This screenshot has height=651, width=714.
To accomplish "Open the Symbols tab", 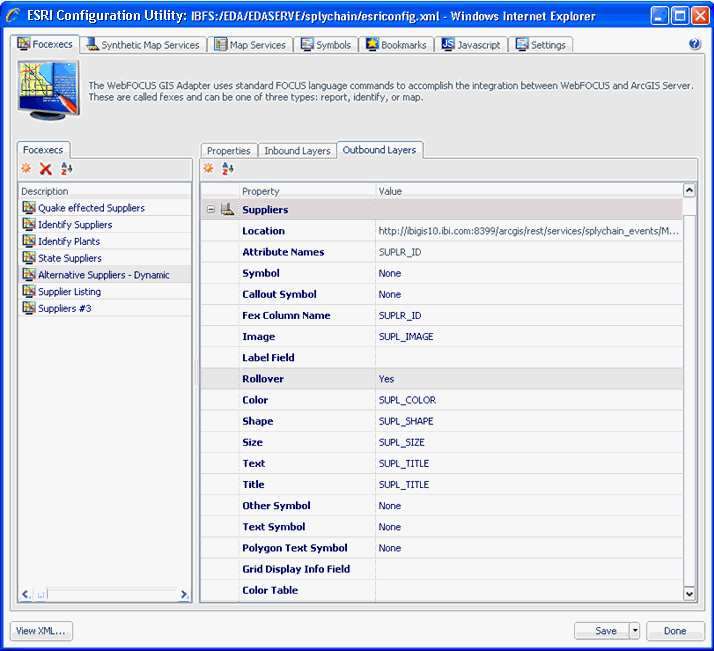I will (326, 45).
